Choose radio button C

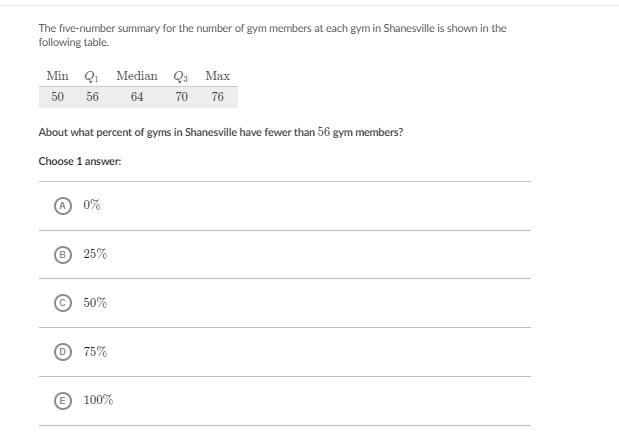pos(63,303)
